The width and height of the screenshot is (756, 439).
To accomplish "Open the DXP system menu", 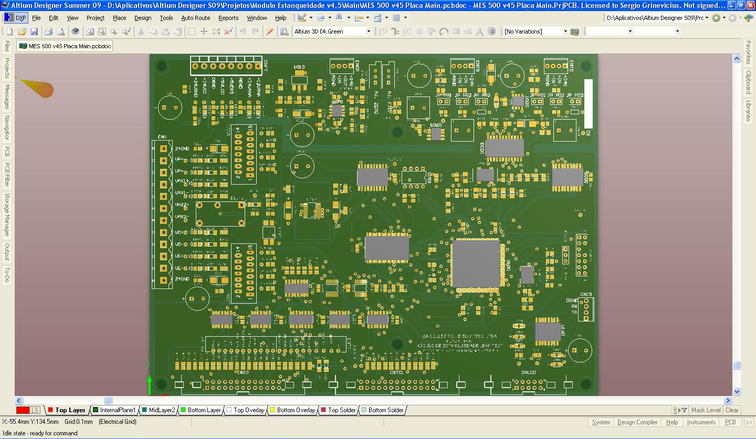I will coord(16,18).
